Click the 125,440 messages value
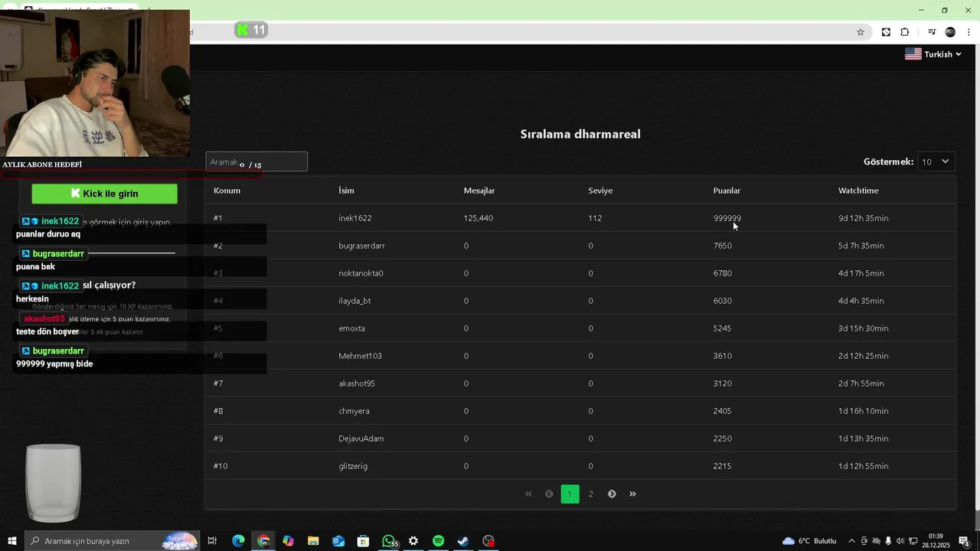Viewport: 980px width, 551px height. point(478,218)
